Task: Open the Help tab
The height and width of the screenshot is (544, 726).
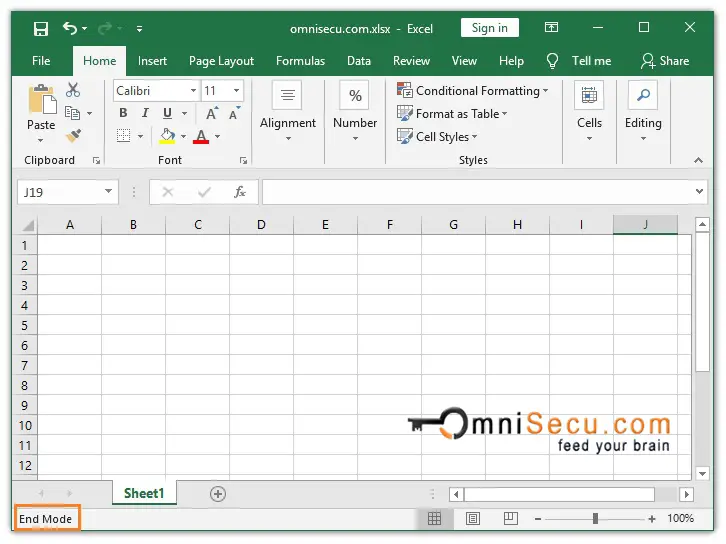Action: pos(511,61)
